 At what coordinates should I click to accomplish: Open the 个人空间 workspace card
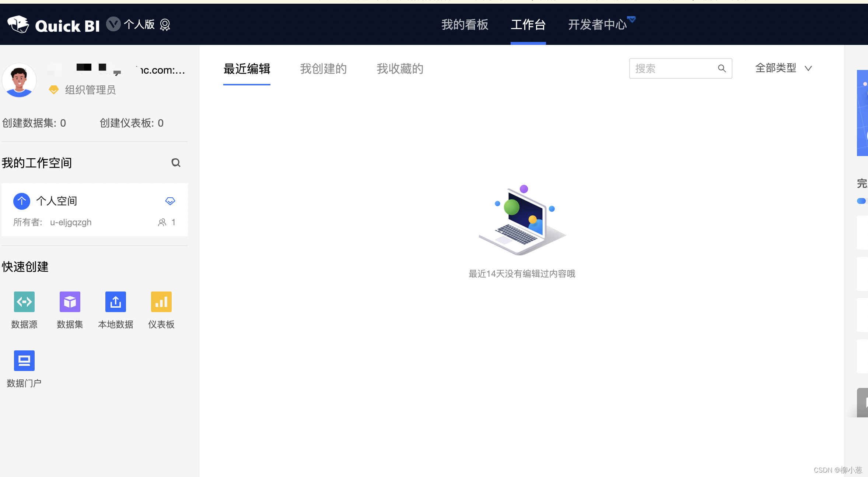(94, 210)
